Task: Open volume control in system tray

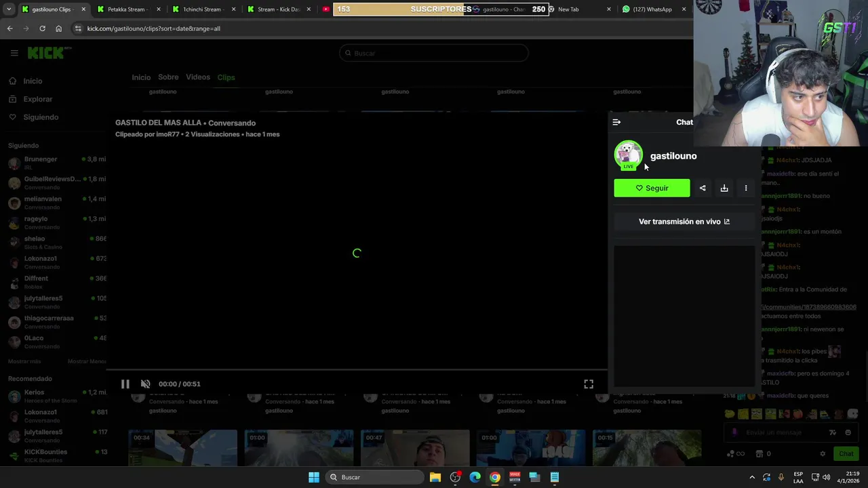Action: tap(826, 477)
